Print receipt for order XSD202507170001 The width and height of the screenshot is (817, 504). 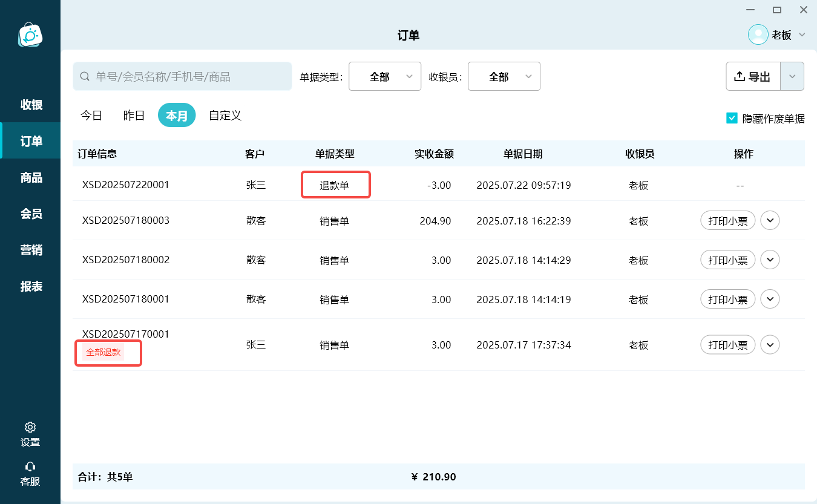tap(728, 345)
